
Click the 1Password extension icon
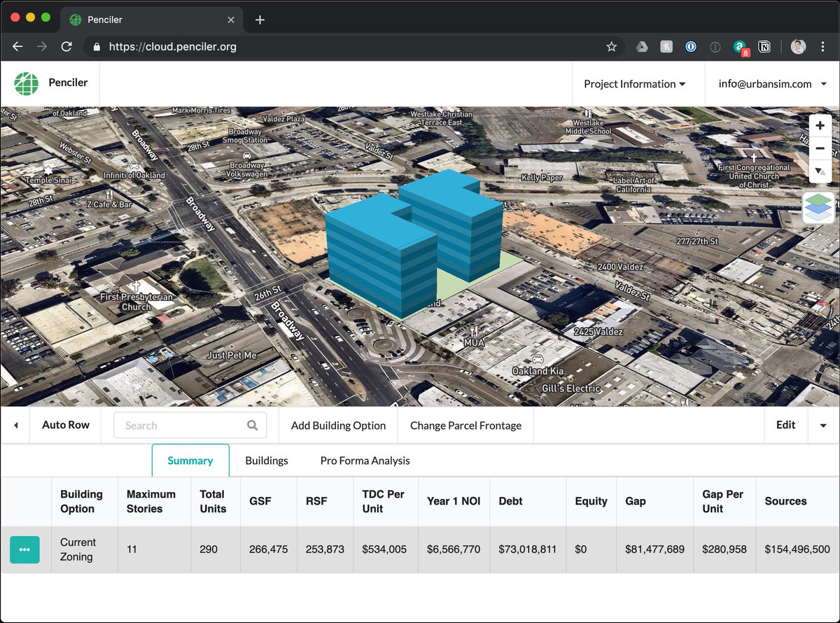pos(690,47)
